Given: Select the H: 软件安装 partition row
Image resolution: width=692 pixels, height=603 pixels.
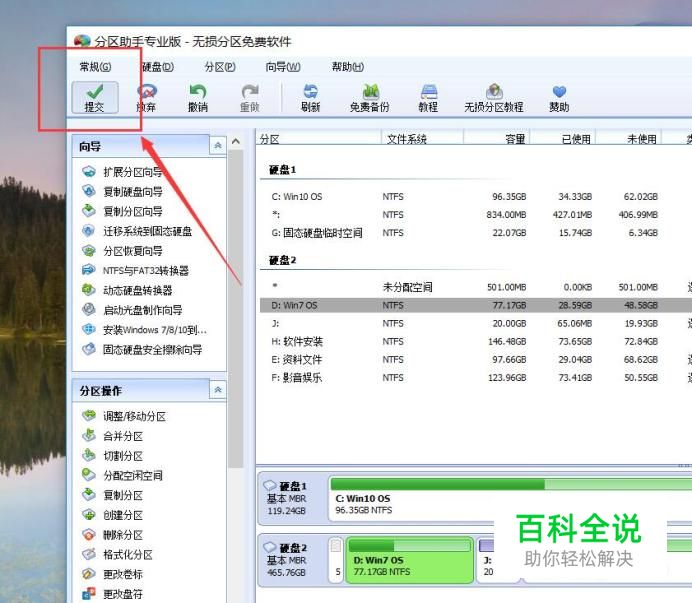Looking at the screenshot, I should pos(476,341).
